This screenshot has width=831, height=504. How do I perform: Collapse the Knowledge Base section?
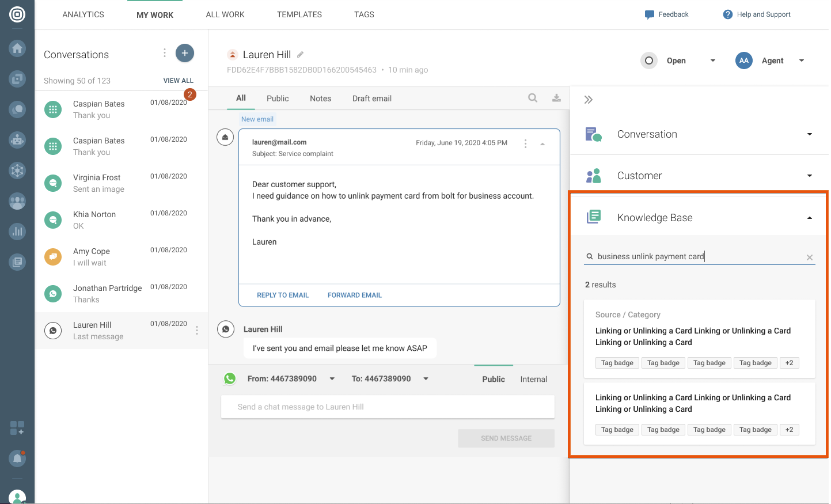[x=809, y=218]
